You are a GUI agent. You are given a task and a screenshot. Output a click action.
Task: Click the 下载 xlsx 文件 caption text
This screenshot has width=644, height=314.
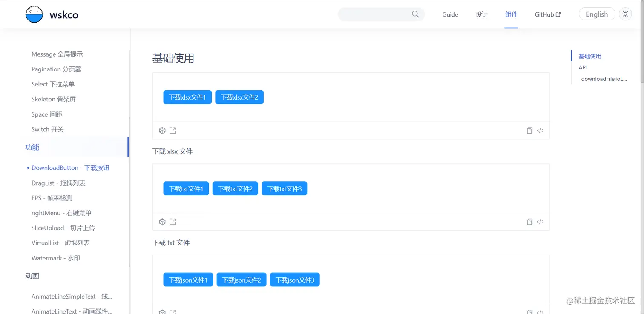click(172, 151)
